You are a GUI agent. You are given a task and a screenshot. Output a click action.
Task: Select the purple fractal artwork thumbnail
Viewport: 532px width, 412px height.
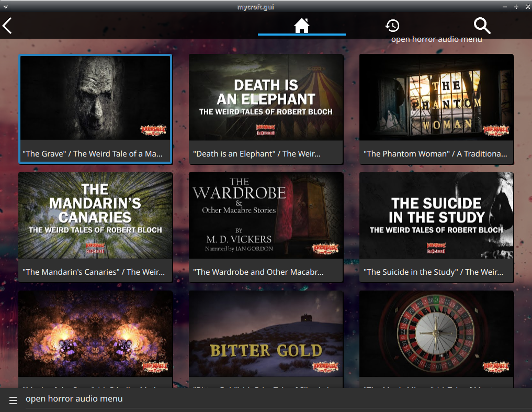(95, 333)
